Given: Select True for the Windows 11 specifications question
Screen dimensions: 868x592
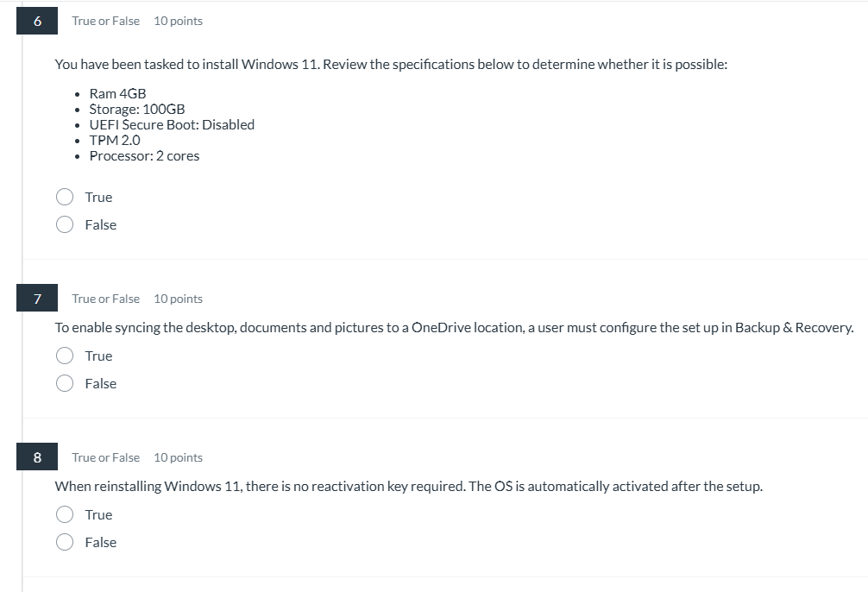Looking at the screenshot, I should pyautogui.click(x=65, y=197).
